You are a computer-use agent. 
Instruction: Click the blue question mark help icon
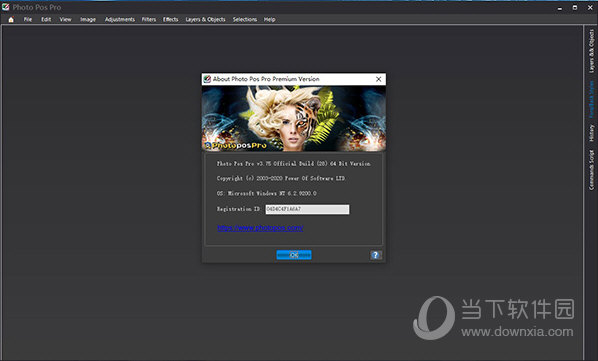(x=376, y=255)
